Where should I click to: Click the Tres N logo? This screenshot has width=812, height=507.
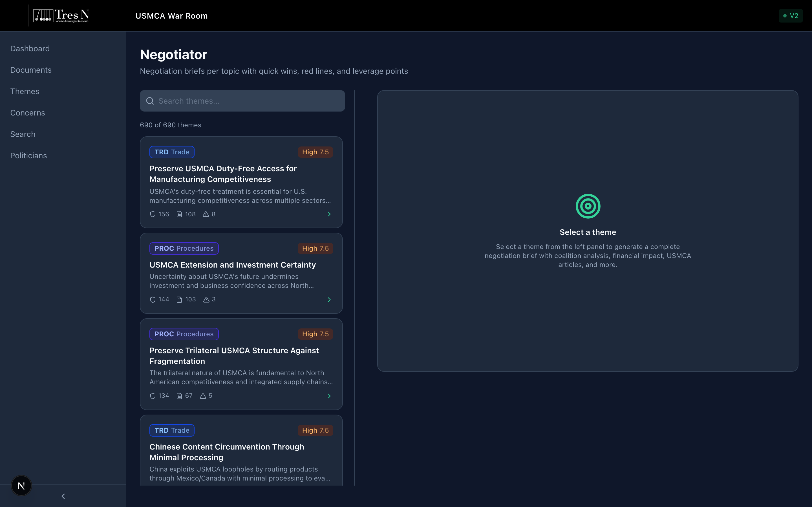pyautogui.click(x=61, y=15)
